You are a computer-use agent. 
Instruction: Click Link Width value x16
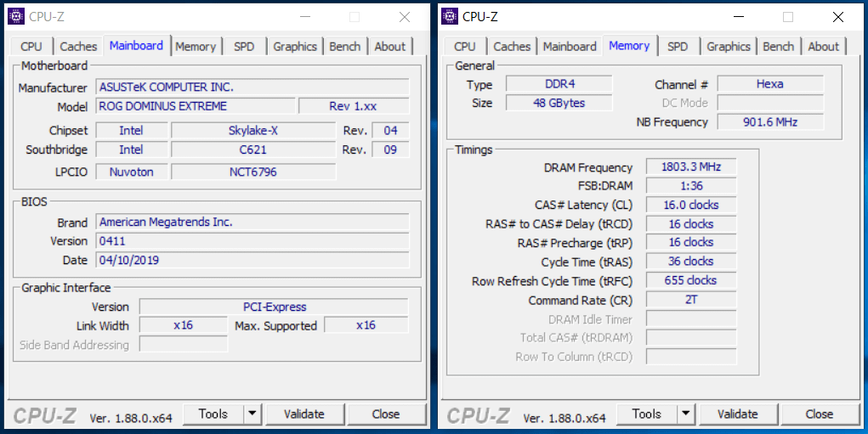pos(184,325)
